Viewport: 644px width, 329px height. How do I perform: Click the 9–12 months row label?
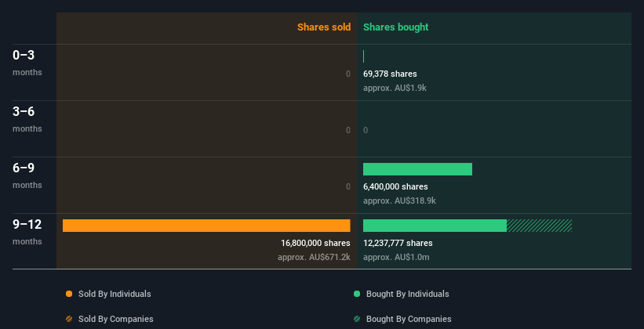[27, 232]
